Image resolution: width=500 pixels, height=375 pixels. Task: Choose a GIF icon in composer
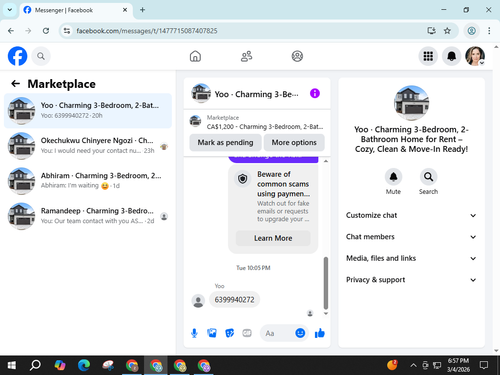(247, 333)
